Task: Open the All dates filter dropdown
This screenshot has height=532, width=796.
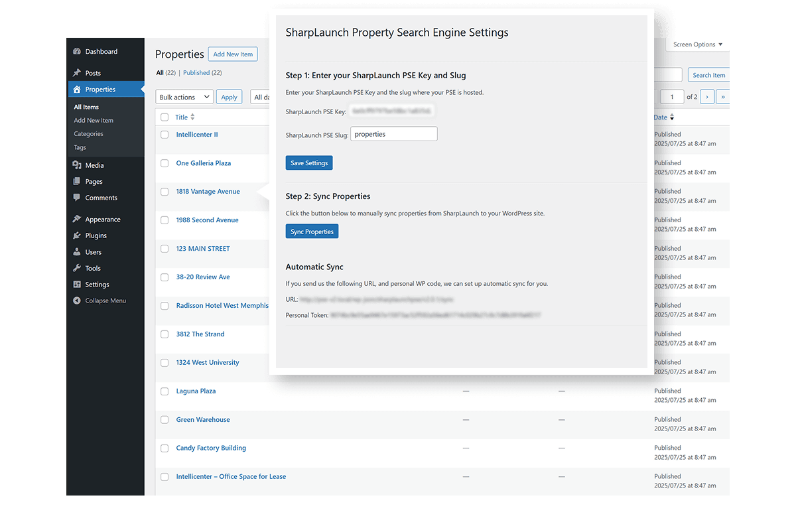Action: (x=260, y=97)
